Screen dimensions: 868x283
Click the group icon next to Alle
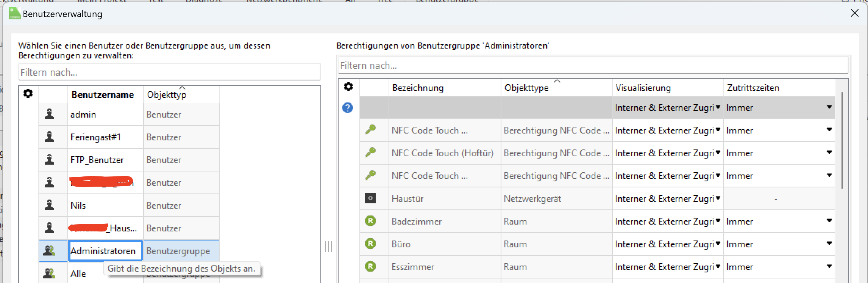pos(49,273)
